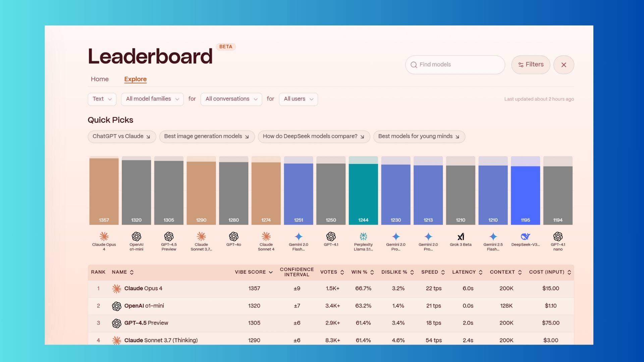Open the Filters button

tap(530, 65)
